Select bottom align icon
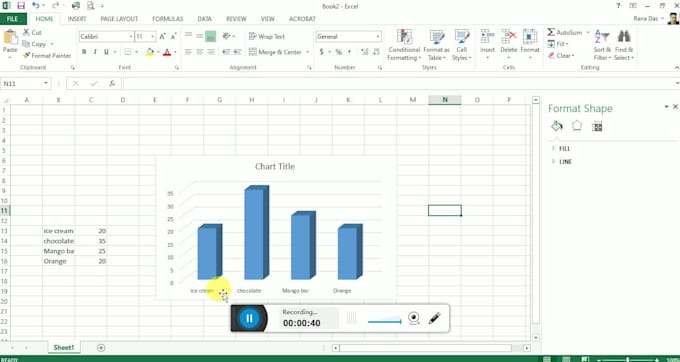 coord(211,36)
